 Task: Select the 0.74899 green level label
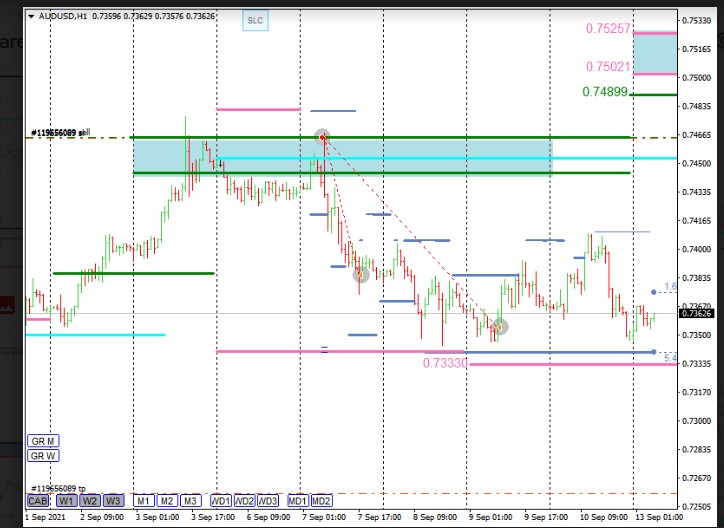click(605, 92)
